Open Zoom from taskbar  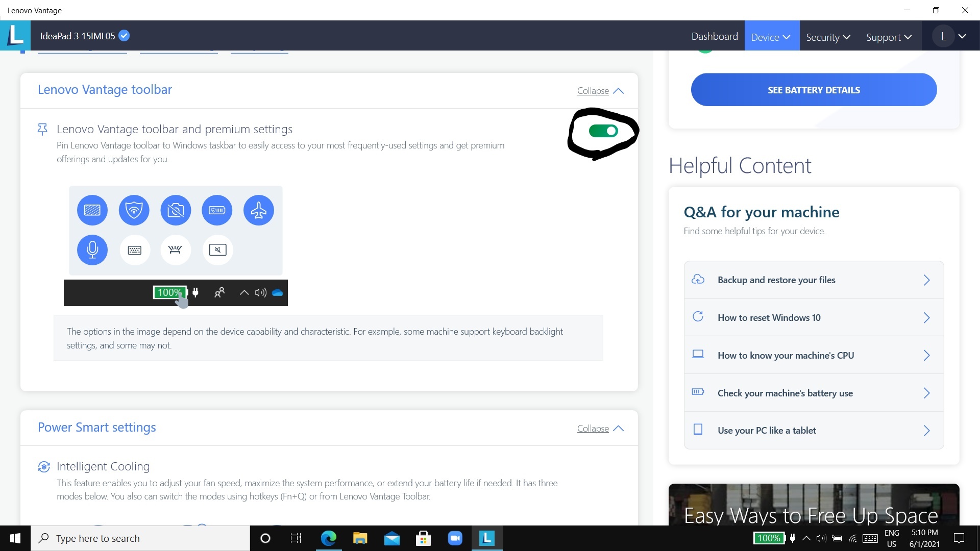455,538
